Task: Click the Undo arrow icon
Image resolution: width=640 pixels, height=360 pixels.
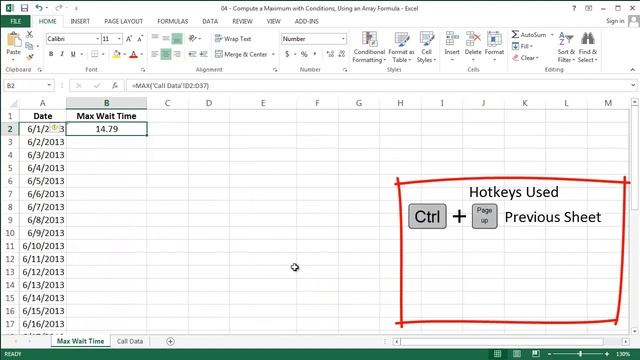Action: (39, 8)
